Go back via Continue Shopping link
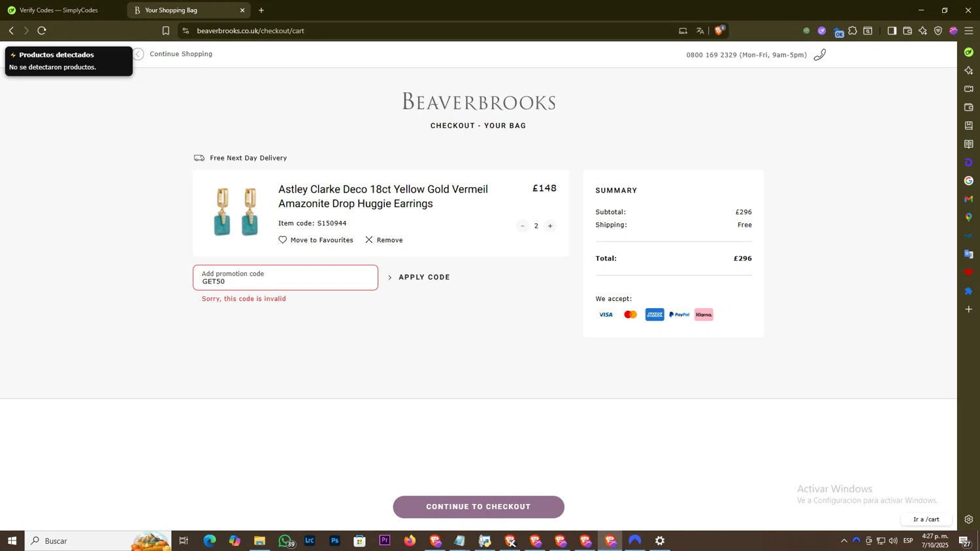This screenshot has height=551, width=980. (x=173, y=54)
